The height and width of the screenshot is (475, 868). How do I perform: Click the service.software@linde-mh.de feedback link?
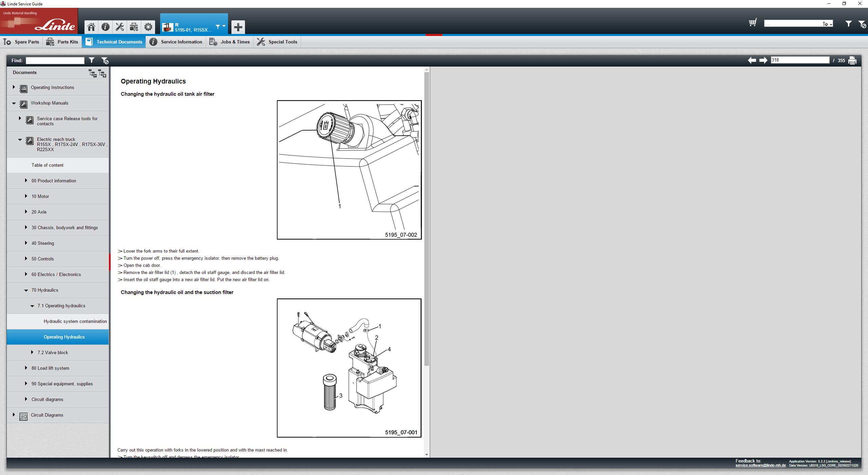(760, 465)
